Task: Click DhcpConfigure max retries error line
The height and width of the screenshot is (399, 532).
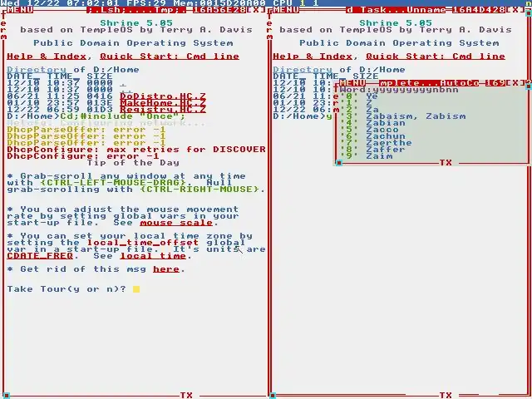Action: click(x=136, y=150)
